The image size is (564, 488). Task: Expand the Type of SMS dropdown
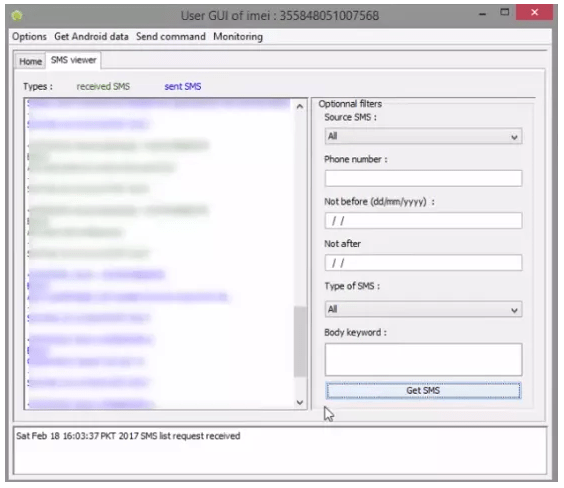coord(423,309)
